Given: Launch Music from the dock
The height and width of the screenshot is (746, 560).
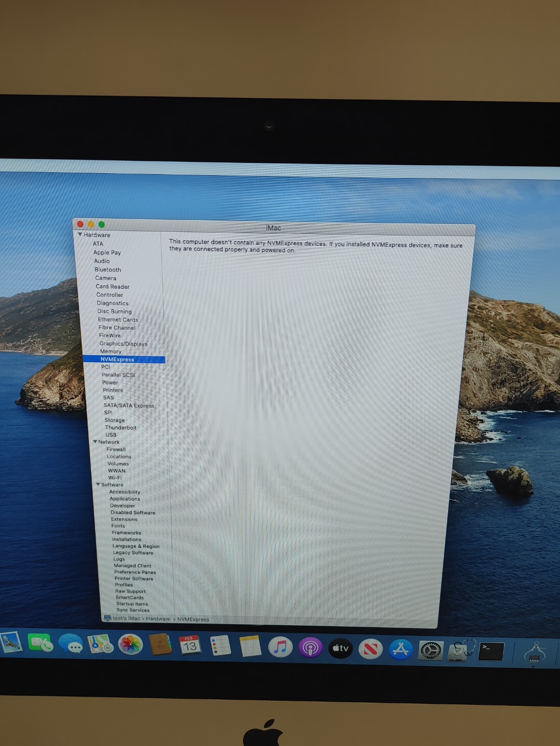Looking at the screenshot, I should click(x=280, y=648).
